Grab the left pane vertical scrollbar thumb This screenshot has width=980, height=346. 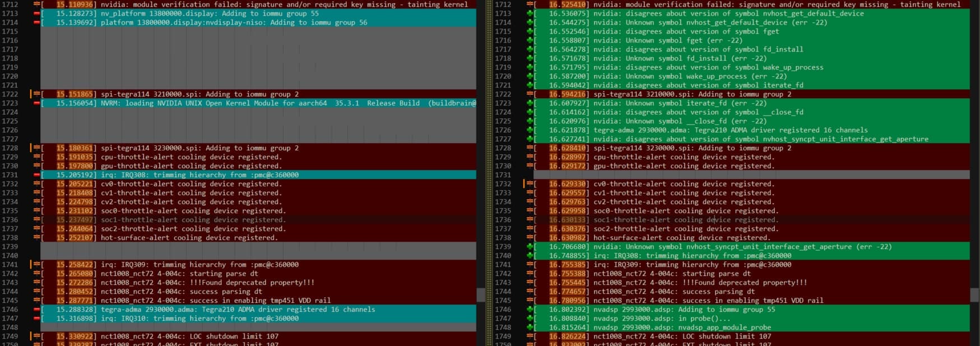click(481, 295)
